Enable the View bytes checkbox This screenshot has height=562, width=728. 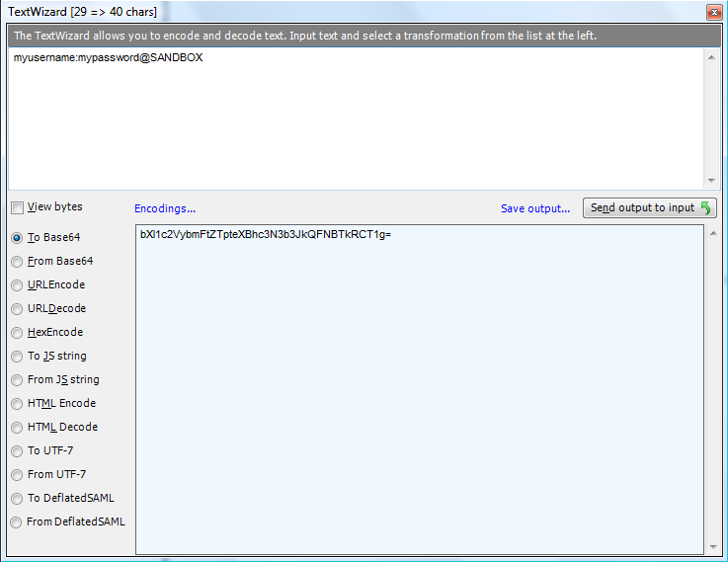pos(17,207)
